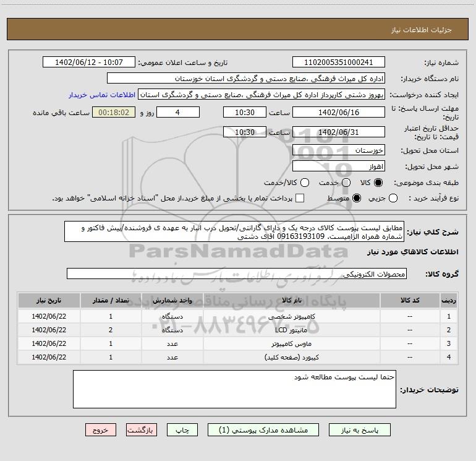Tick the اسناد خزانه اسلامی payment checkbox
This screenshot has width=476, height=461.
pyautogui.click(x=300, y=198)
